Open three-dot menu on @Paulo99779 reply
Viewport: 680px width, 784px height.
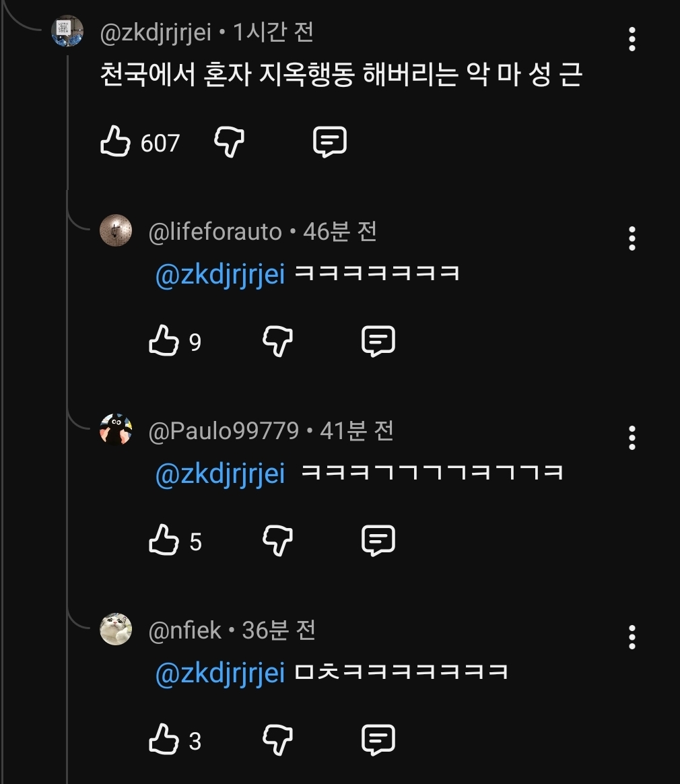632,438
